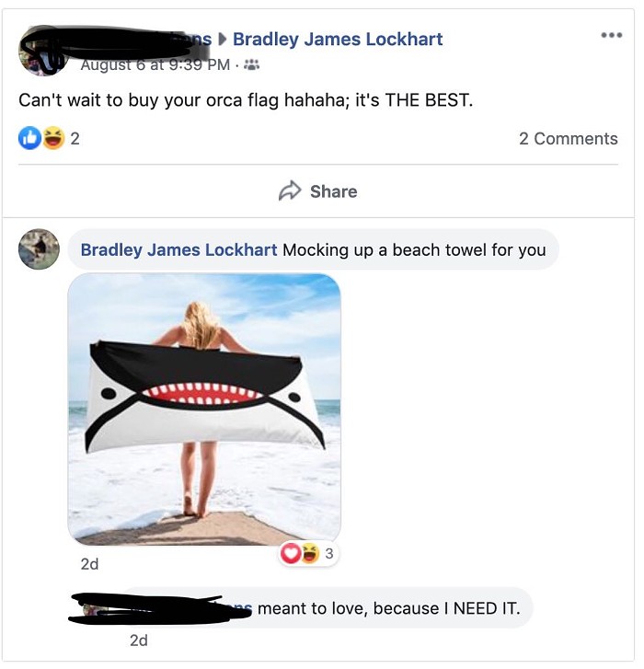The width and height of the screenshot is (644, 669).
Task: Click Bradley's round comment avatar
Action: point(39,249)
